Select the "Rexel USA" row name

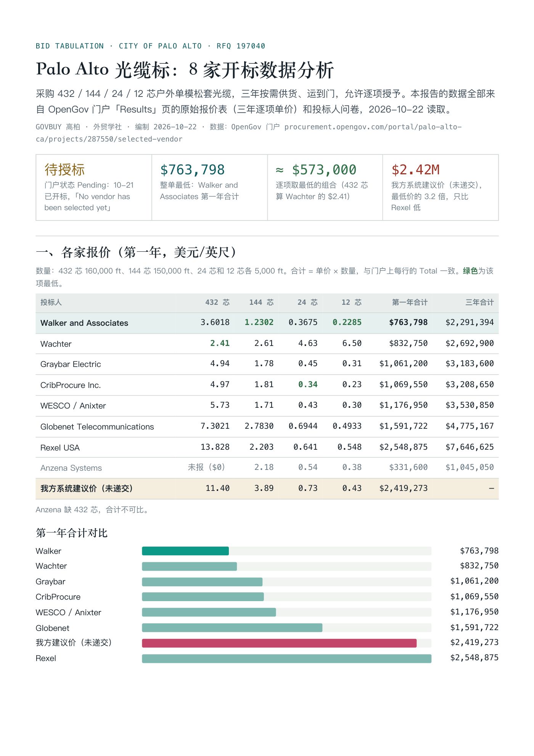[x=60, y=448]
